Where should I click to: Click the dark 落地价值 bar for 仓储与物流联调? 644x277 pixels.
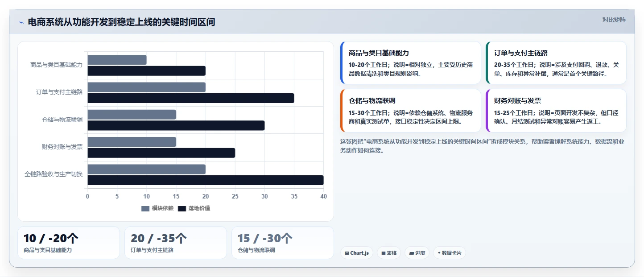pos(176,125)
